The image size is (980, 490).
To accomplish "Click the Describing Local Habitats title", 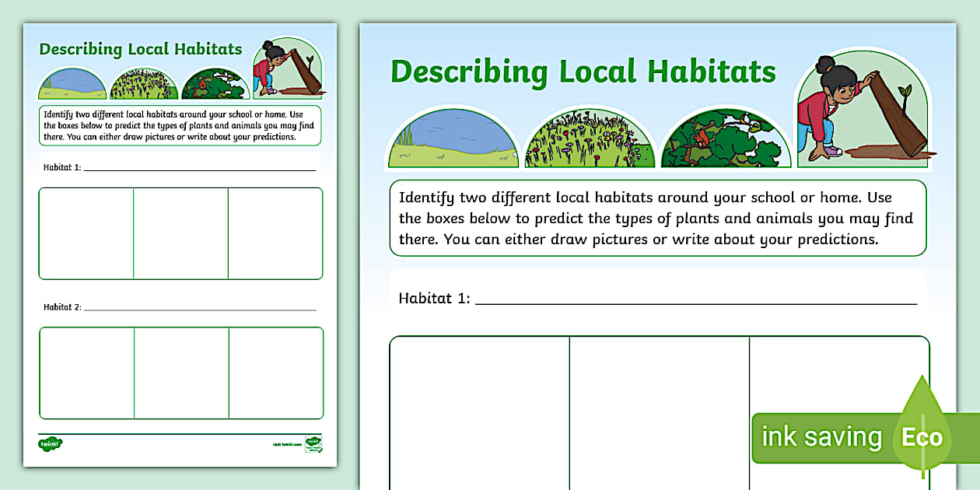I will [x=582, y=72].
